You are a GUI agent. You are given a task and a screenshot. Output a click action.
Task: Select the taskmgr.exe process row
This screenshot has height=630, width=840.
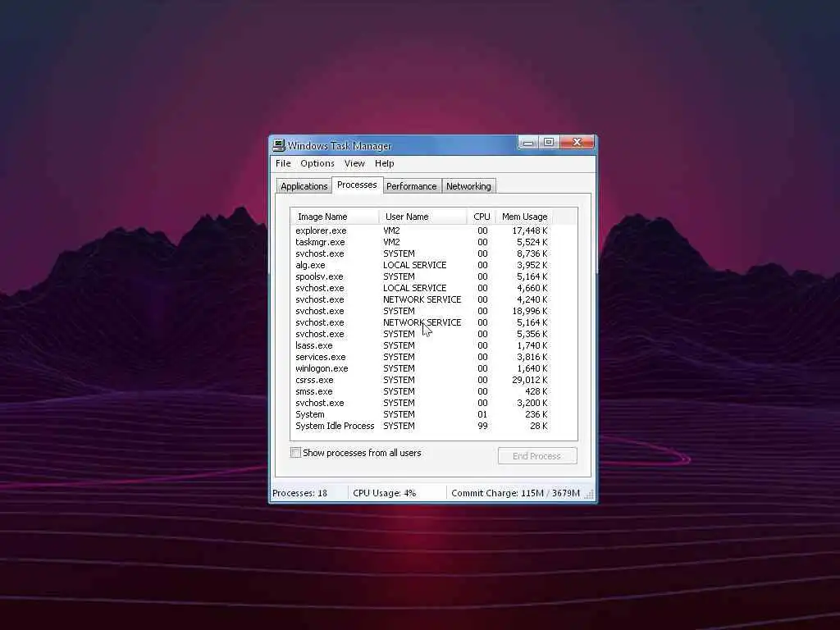422,242
